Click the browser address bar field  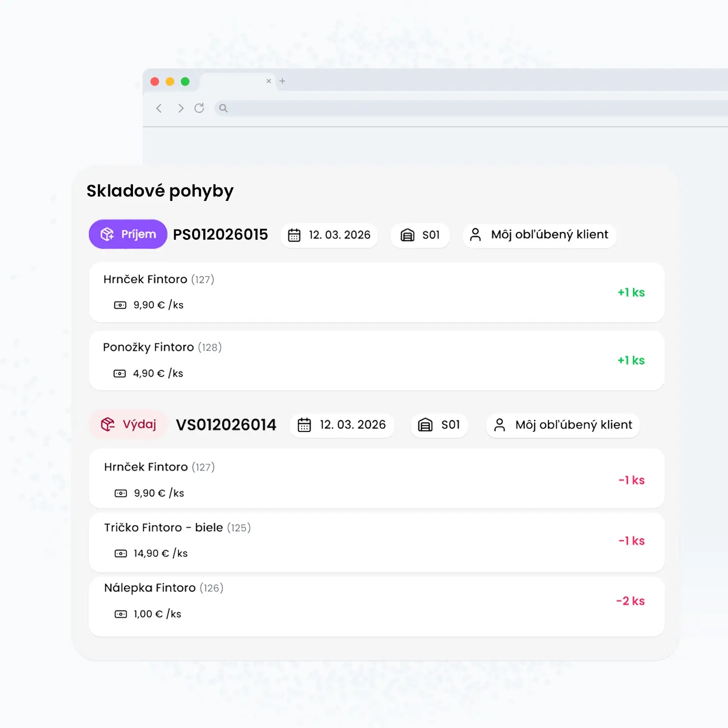pos(437,108)
